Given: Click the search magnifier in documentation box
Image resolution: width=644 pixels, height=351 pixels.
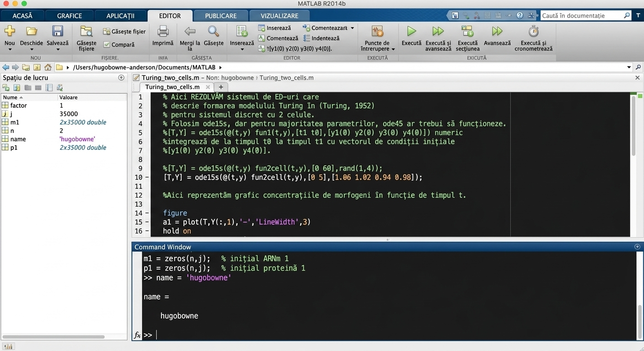Looking at the screenshot, I should pos(627,16).
